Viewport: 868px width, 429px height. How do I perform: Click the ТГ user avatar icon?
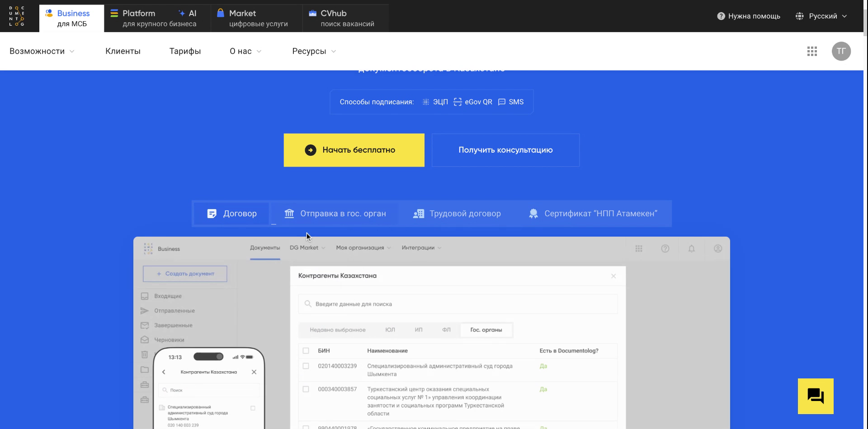(x=841, y=51)
